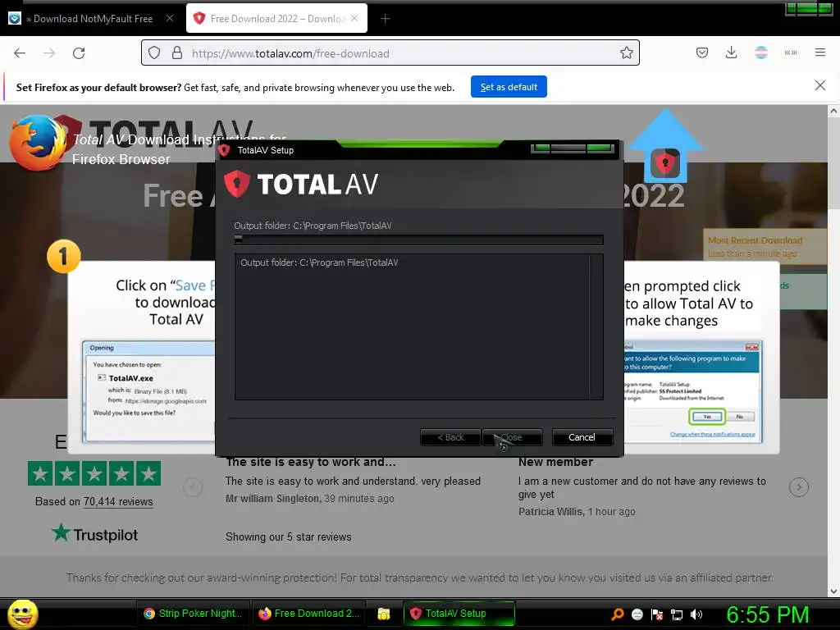Open the 70,414 reviews link

click(118, 502)
